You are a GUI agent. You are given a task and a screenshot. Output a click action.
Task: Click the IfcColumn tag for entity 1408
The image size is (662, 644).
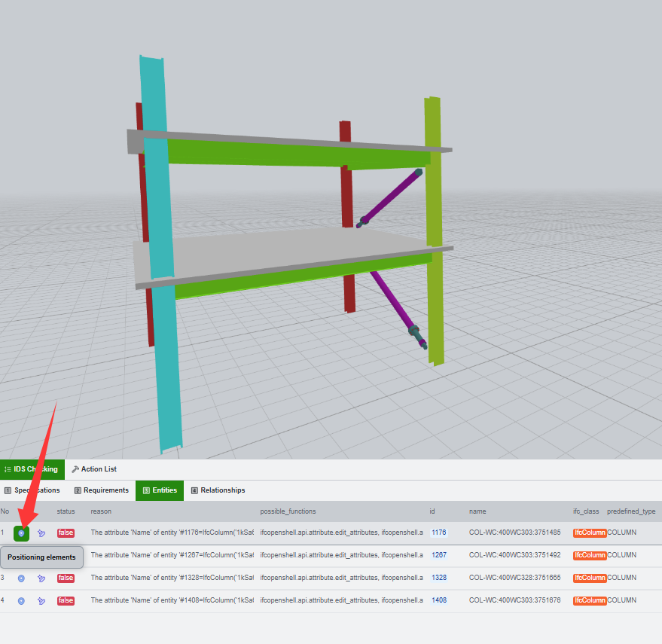(590, 600)
